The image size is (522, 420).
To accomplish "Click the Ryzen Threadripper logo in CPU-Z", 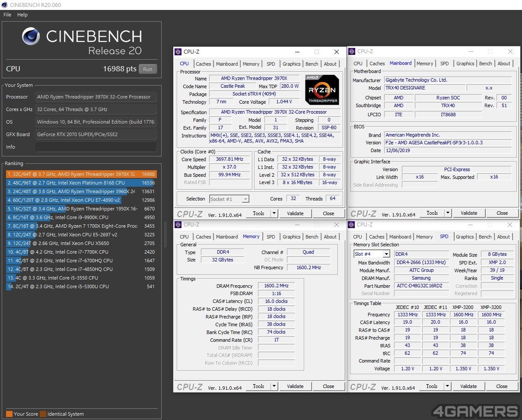I will pos(322,89).
